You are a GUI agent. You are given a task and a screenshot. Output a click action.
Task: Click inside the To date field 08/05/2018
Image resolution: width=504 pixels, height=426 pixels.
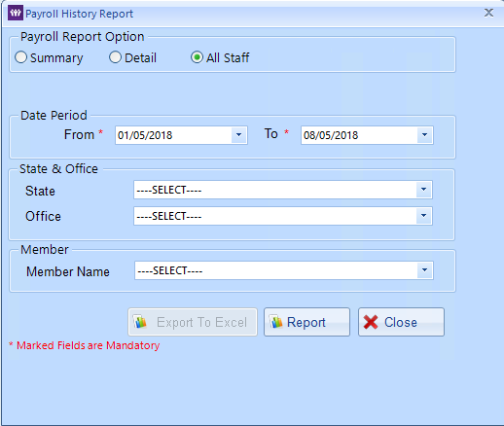tap(359, 135)
